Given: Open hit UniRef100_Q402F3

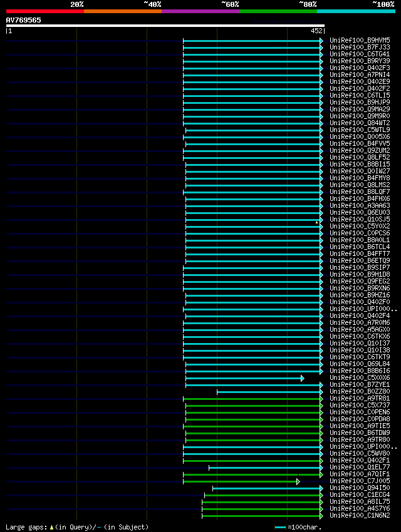Looking at the screenshot, I should [x=360, y=68].
